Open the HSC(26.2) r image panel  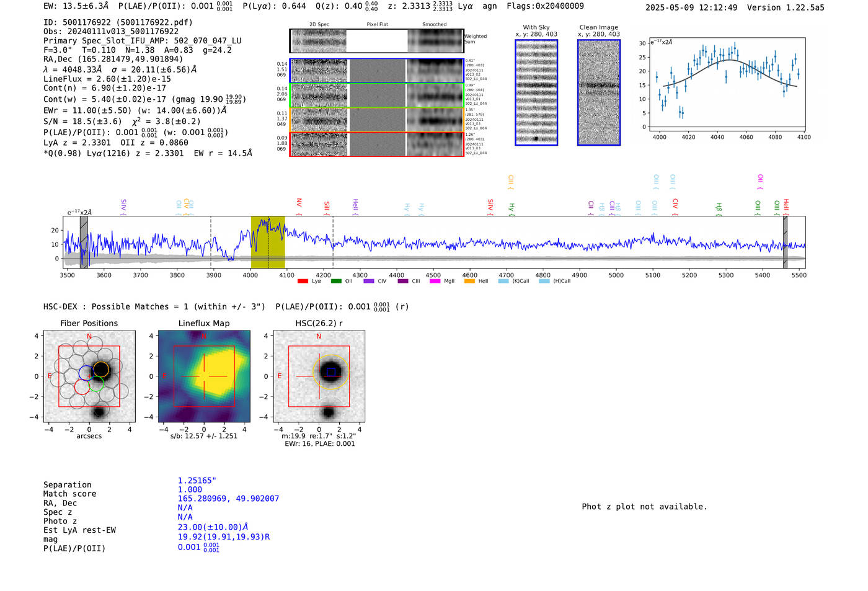pos(319,376)
